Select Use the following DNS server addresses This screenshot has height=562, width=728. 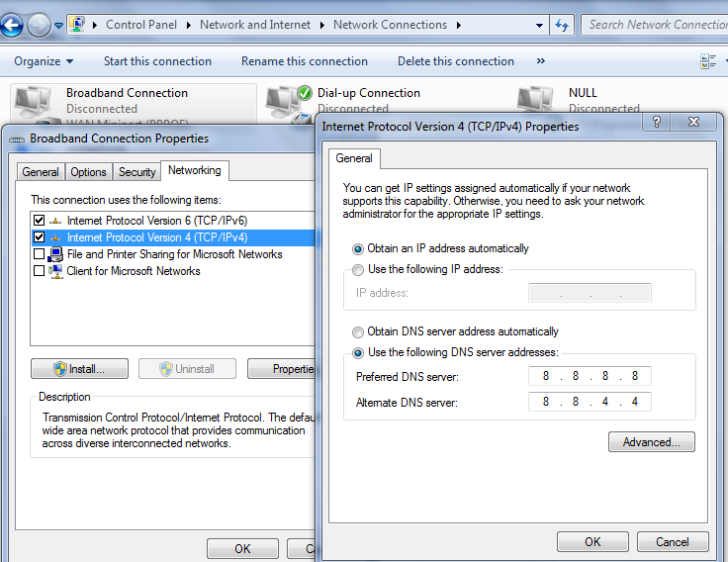click(x=357, y=353)
